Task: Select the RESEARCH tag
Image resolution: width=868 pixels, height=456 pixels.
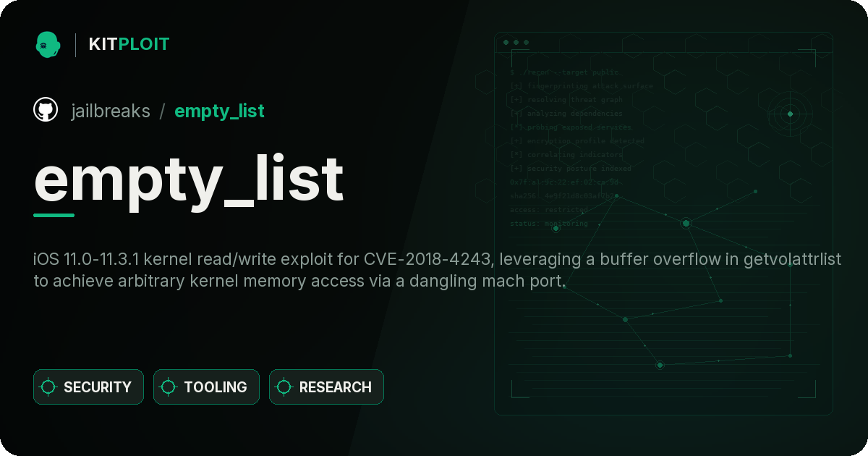Action: pos(326,387)
